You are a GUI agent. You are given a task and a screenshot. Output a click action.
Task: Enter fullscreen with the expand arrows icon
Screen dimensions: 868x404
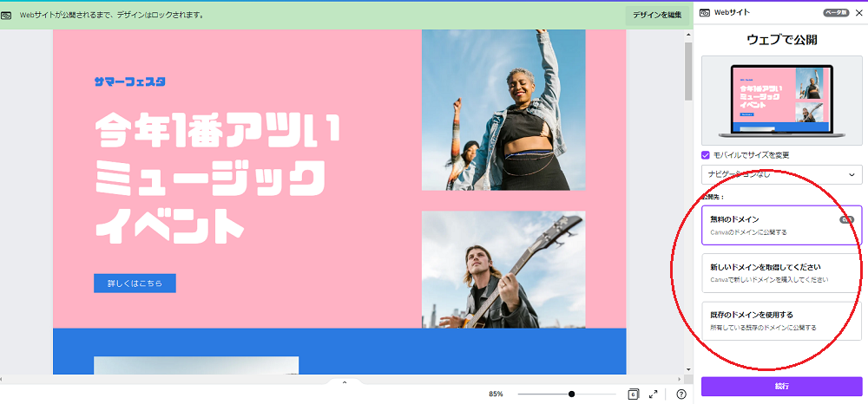(x=653, y=394)
